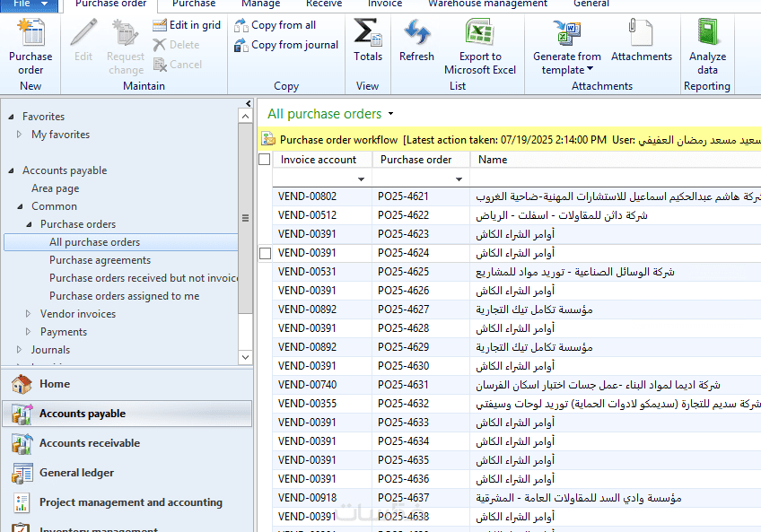Image resolution: width=761 pixels, height=532 pixels.
Task: Select vendor cell VEND-00740
Action: 307,385
